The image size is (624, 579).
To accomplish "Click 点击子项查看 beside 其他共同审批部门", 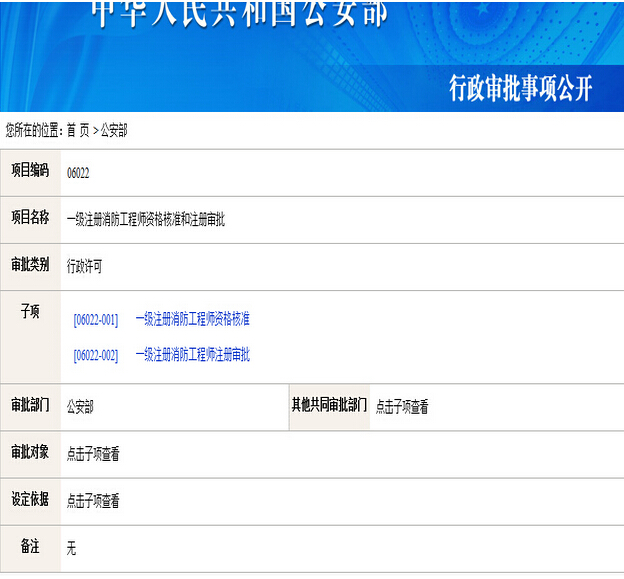I will point(402,408).
